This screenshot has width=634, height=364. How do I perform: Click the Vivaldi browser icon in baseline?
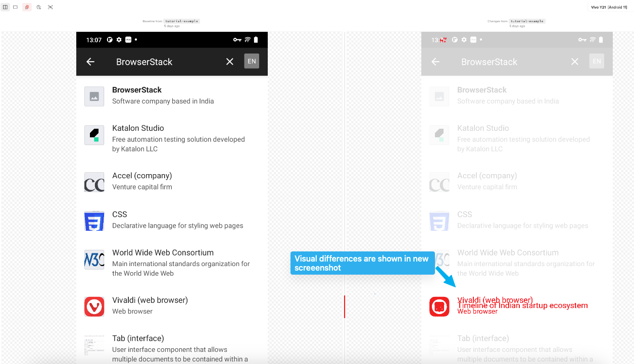(94, 306)
